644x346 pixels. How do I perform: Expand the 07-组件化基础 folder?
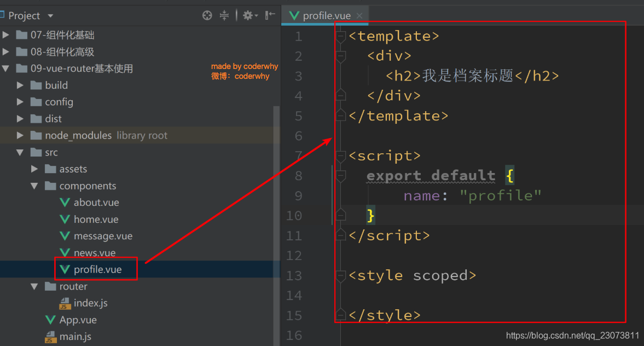click(6, 35)
